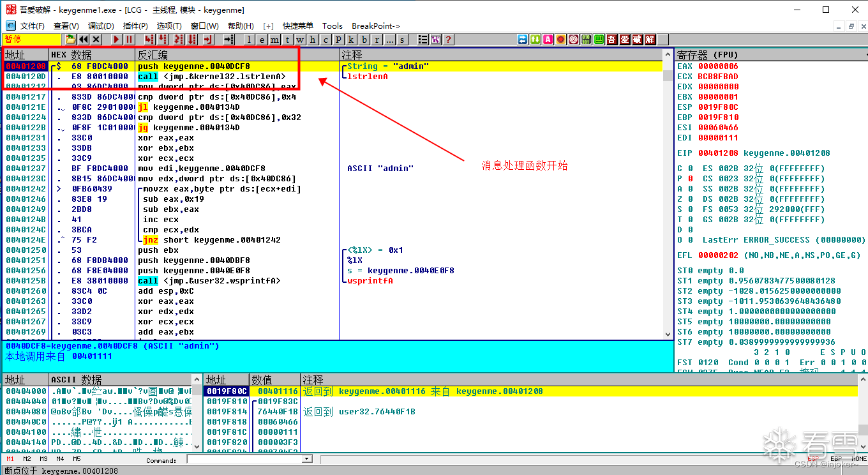Click the Execute till return icon
This screenshot has height=475, width=868.
coord(208,40)
